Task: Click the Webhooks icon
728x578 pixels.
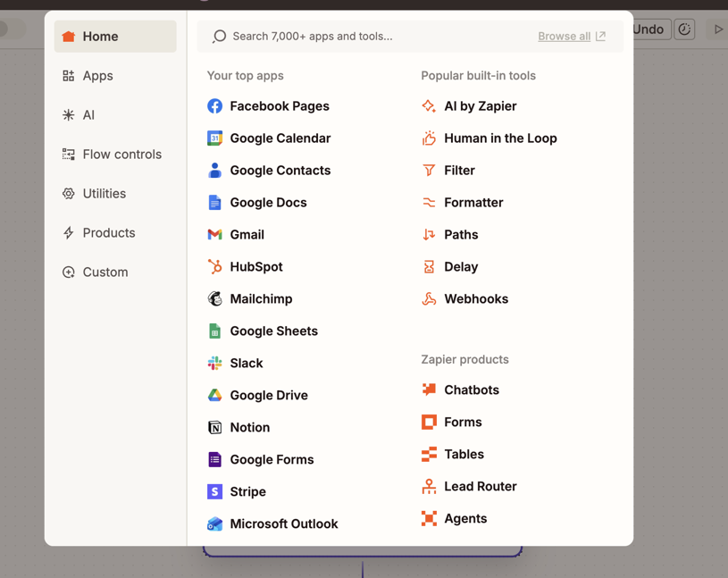Action: click(x=429, y=298)
